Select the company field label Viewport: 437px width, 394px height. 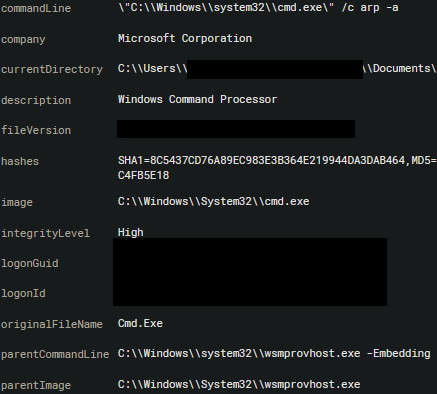[23, 39]
